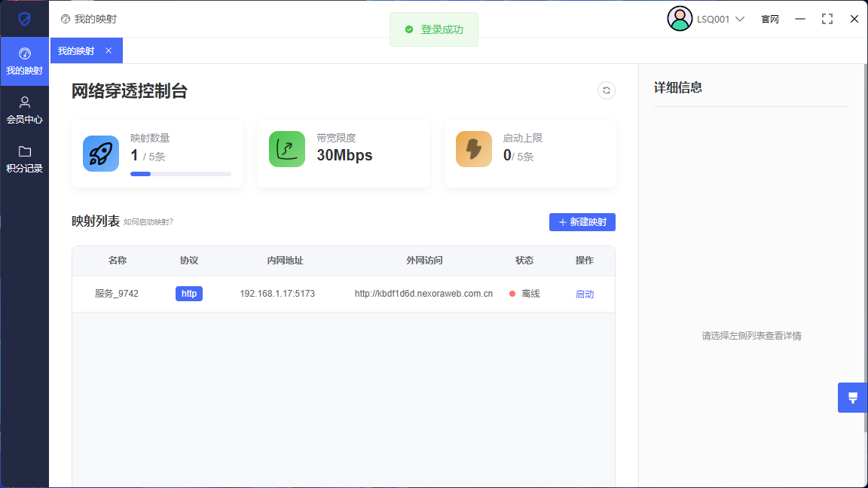868x488 pixels.
Task: Click the external URL kbdf1d6d.nexoraweb.com.cn
Action: (x=423, y=294)
